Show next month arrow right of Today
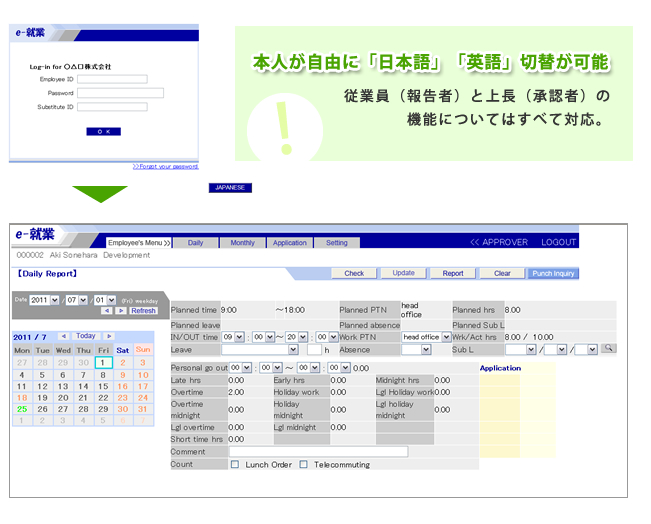This screenshot has width=651, height=524. click(x=109, y=336)
